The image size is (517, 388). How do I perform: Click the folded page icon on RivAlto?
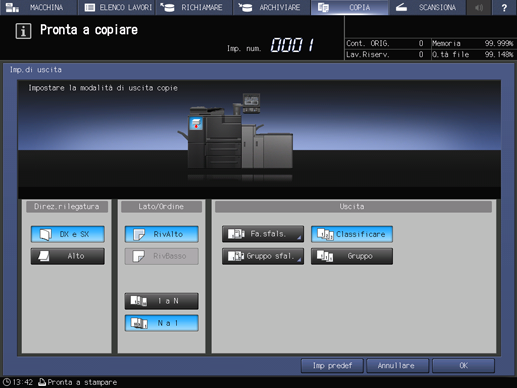[x=139, y=234]
